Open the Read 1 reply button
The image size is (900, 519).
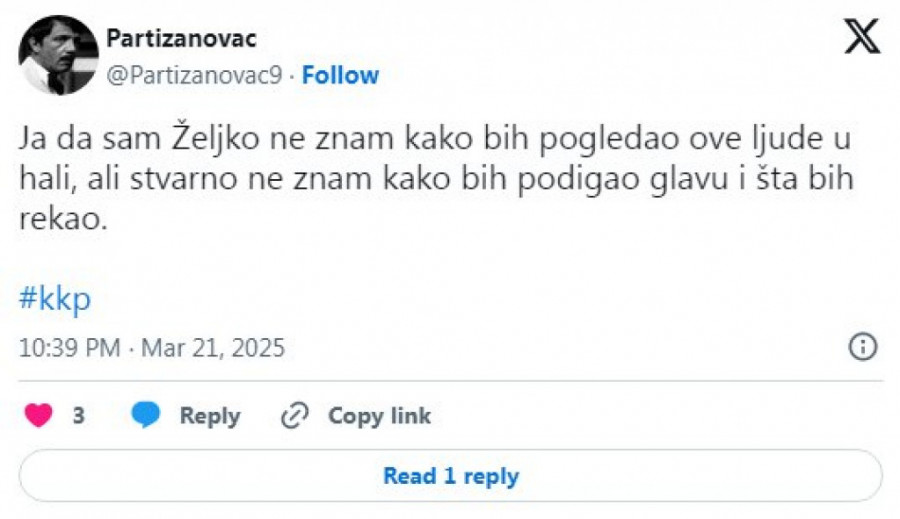coord(450,476)
